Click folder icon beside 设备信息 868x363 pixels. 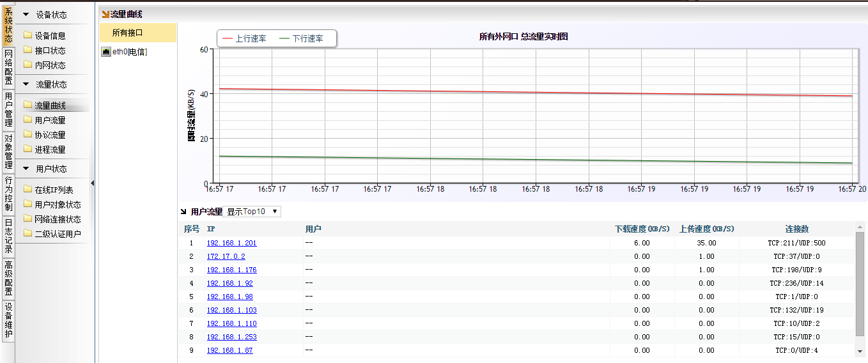click(x=27, y=36)
